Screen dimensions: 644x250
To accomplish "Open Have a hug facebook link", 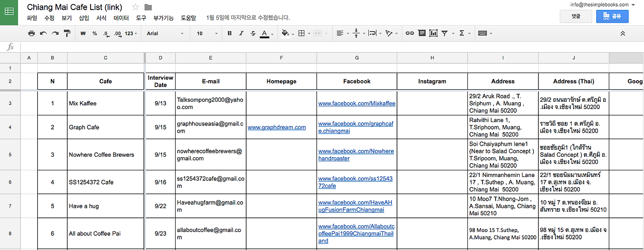I will (355, 206).
